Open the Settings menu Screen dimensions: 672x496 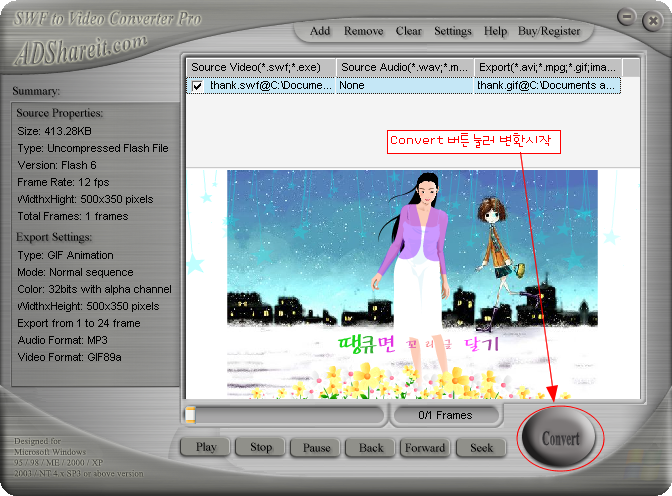point(453,31)
